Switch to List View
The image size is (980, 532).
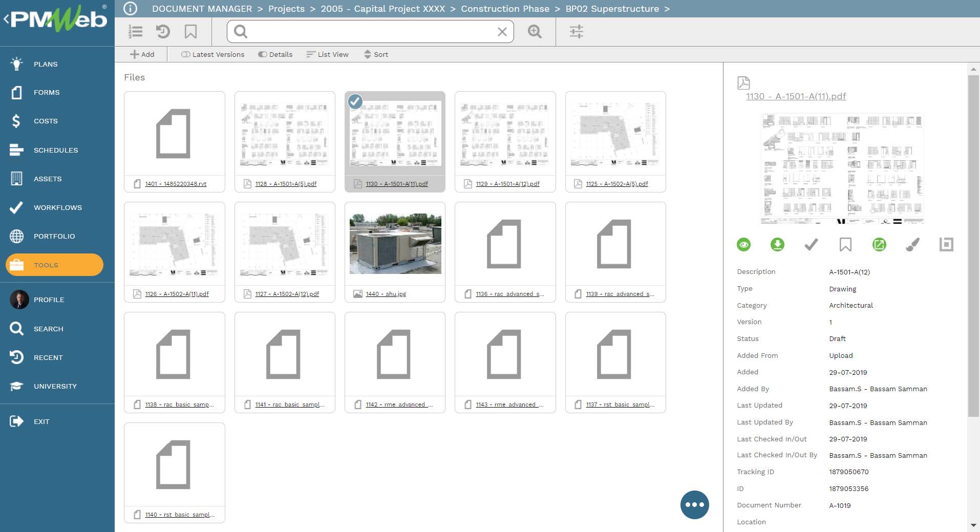click(x=327, y=54)
